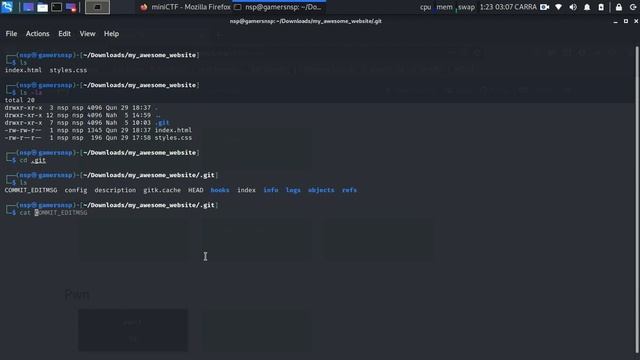
Task: Open the panel clock showing 03:07
Action: tap(508, 7)
